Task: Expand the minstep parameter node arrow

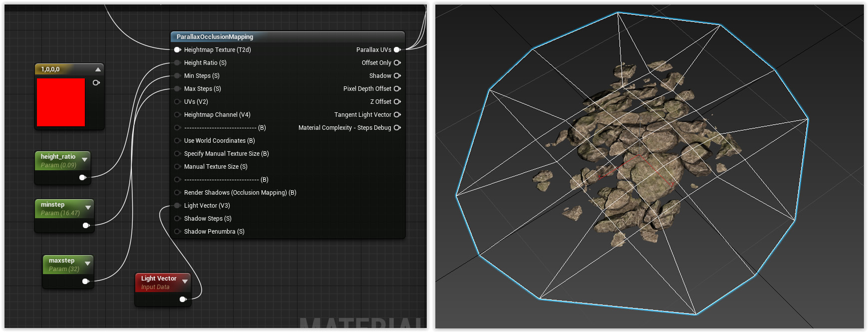Action: tap(88, 208)
